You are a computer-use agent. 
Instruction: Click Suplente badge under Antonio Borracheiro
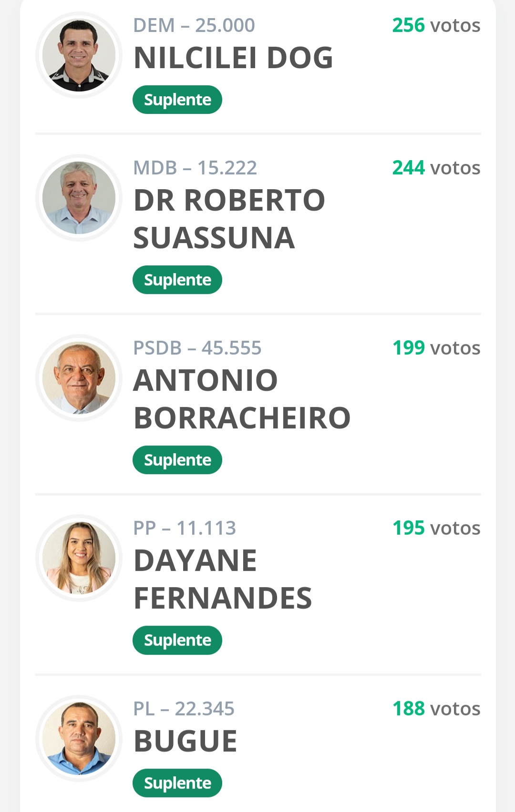(x=177, y=460)
